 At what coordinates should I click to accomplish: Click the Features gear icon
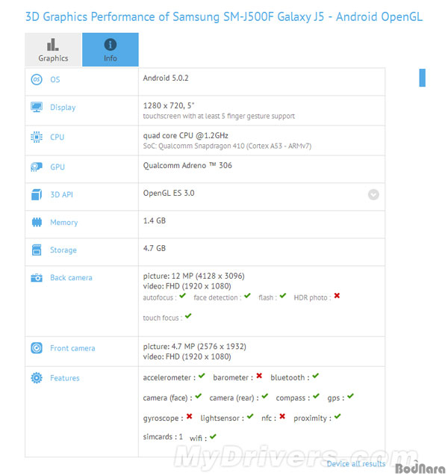click(37, 378)
